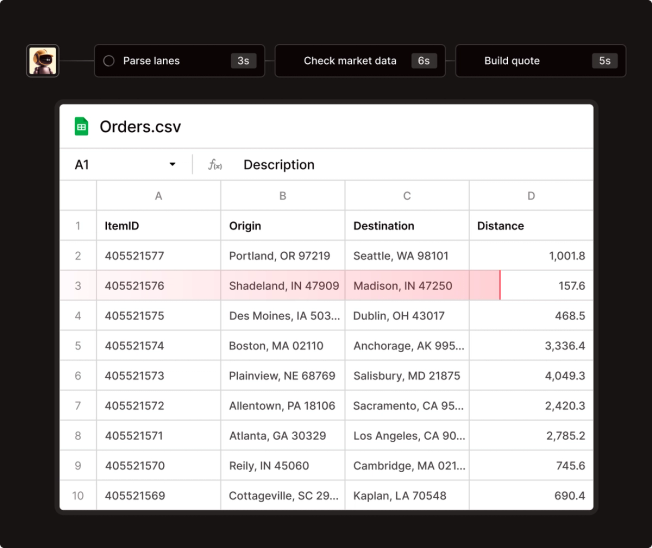Click cell 405521574
The height and width of the screenshot is (548, 652).
pyautogui.click(x=158, y=346)
